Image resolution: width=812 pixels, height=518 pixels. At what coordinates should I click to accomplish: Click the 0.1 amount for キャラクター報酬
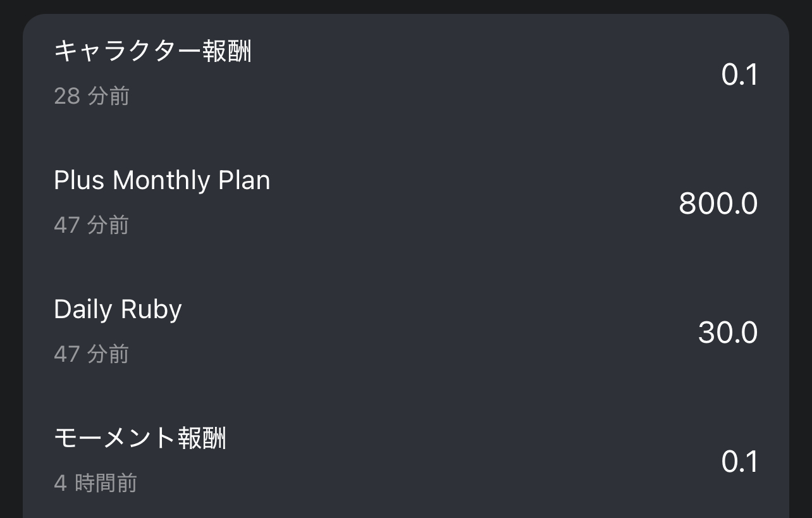point(739,75)
